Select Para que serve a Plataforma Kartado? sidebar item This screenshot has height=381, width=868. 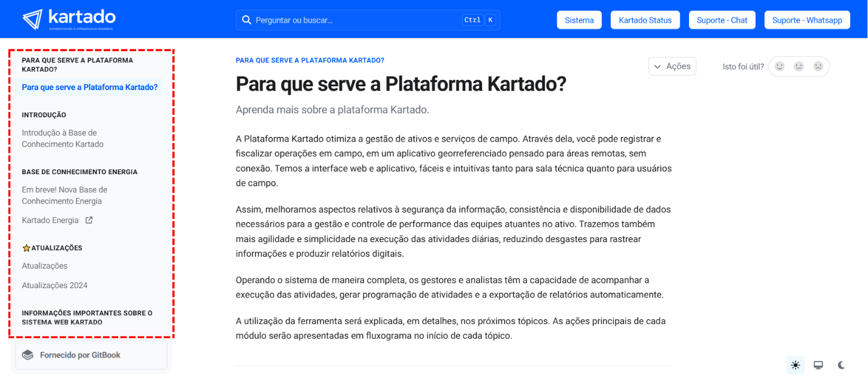[89, 87]
